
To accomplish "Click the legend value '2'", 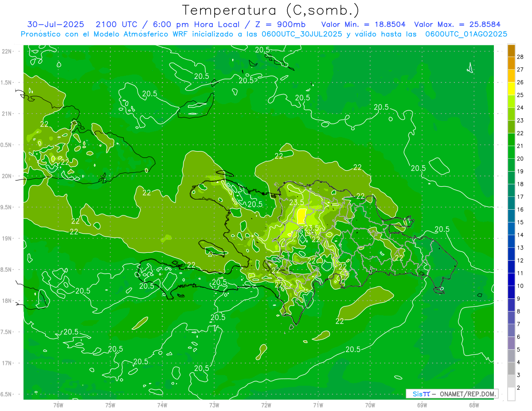I will click(519, 388).
